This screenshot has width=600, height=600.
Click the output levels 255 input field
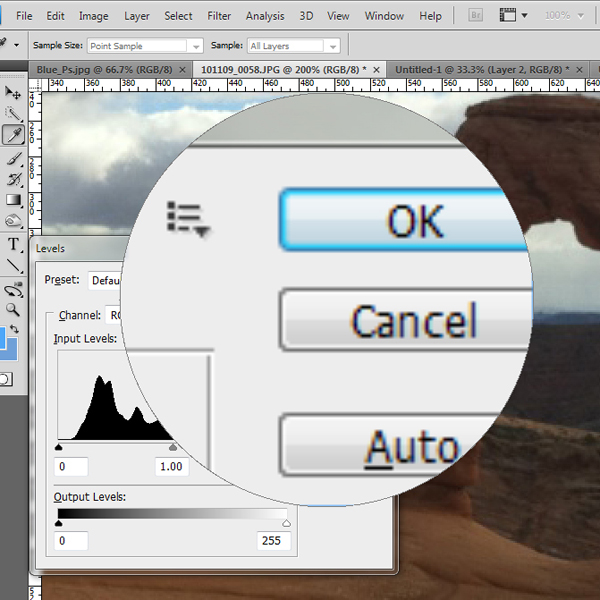pyautogui.click(x=271, y=541)
